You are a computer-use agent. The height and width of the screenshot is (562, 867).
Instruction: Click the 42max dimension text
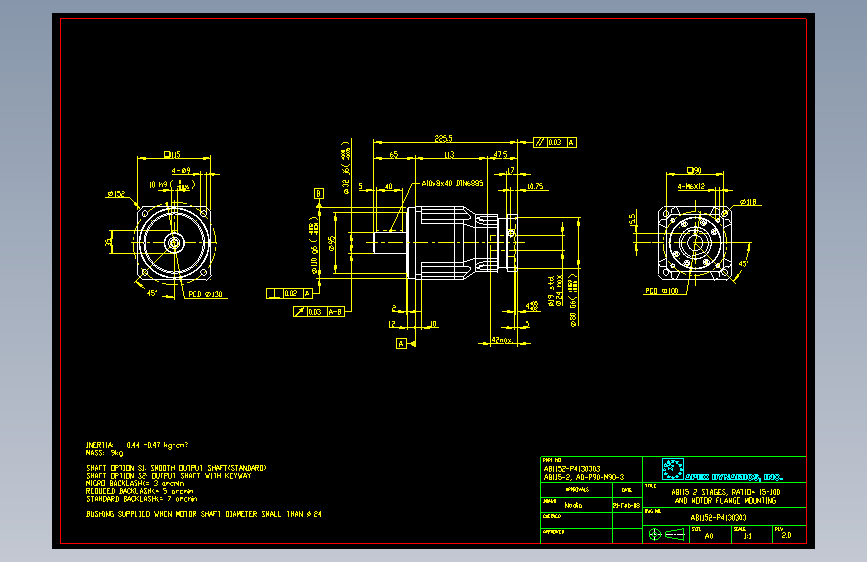click(x=501, y=340)
